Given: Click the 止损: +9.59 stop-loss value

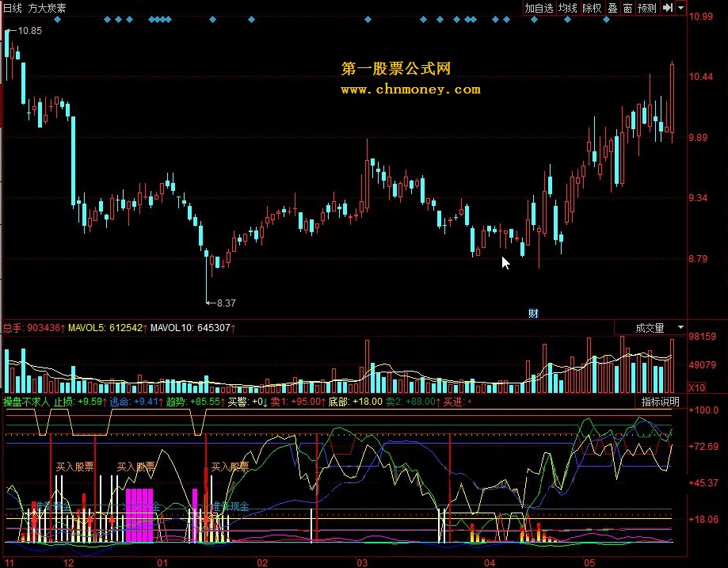Looking at the screenshot, I should (80, 402).
